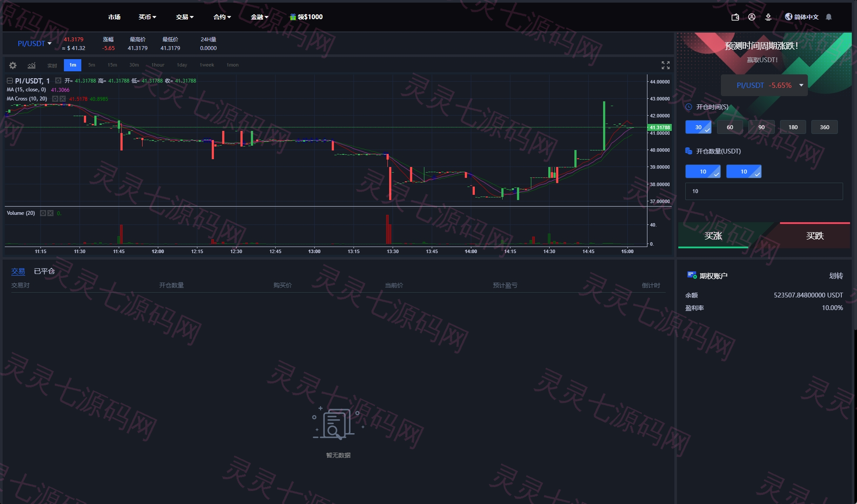The image size is (857, 504).
Task: Open the 市场 menu item
Action: pos(114,17)
